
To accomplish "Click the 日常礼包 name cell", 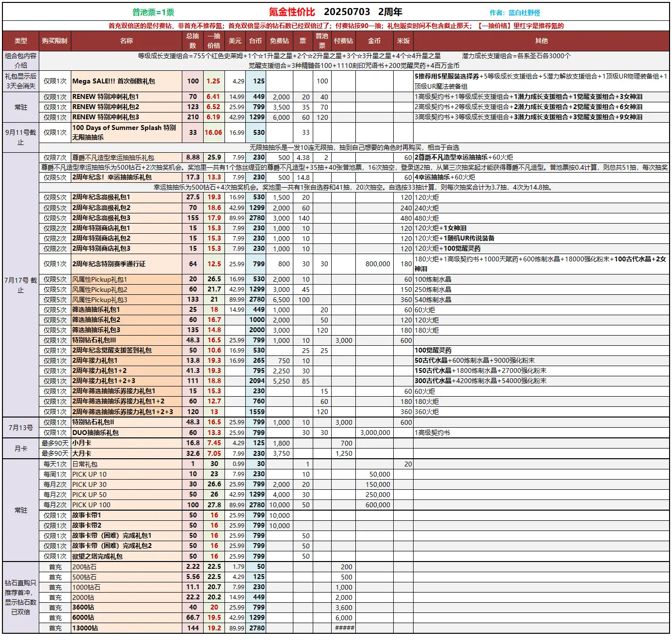I will pos(127,465).
